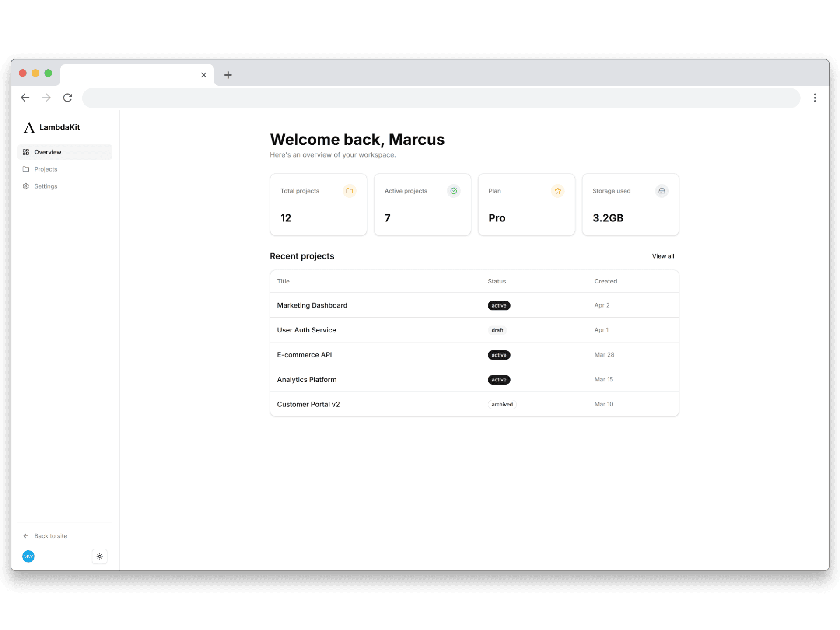
Task: Reload the browser page
Action: pyautogui.click(x=67, y=98)
